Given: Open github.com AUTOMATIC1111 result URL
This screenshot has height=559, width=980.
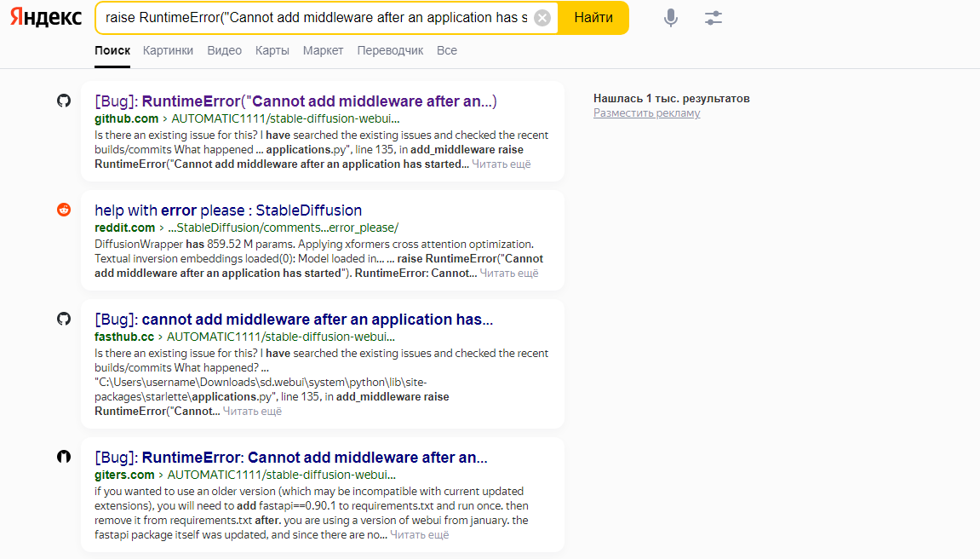Looking at the screenshot, I should coord(247,118).
